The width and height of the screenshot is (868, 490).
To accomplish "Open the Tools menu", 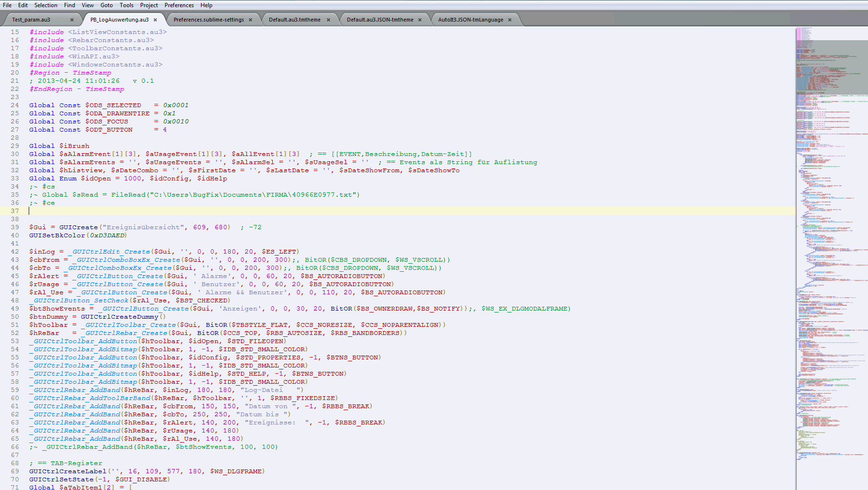I will pos(126,5).
